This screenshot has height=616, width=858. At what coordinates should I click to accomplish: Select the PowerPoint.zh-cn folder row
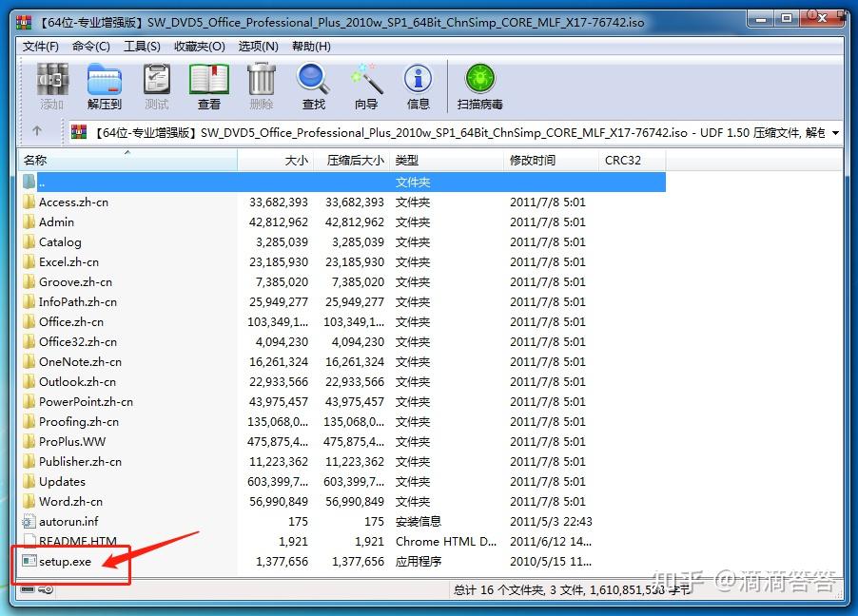pos(342,401)
